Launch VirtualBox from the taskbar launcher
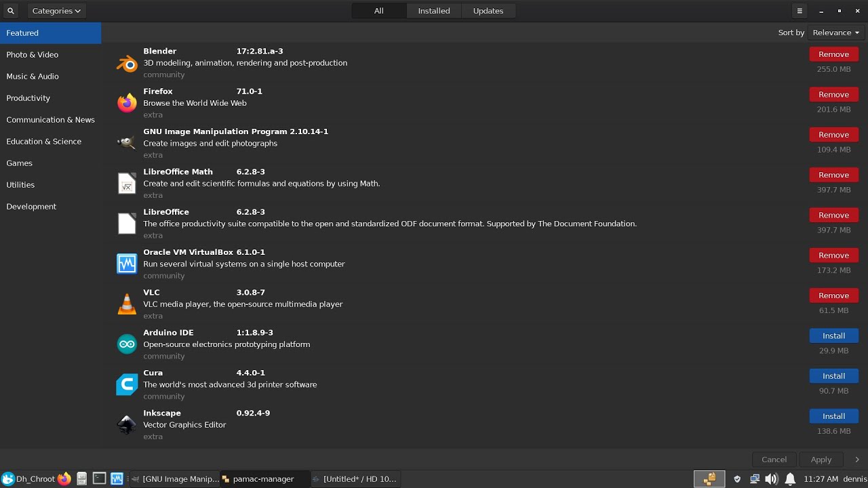Viewport: 868px width, 488px height. click(117, 479)
